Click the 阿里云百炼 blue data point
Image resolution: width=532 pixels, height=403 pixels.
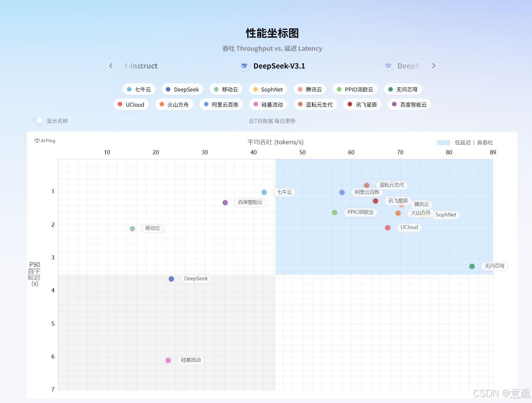[x=342, y=192]
